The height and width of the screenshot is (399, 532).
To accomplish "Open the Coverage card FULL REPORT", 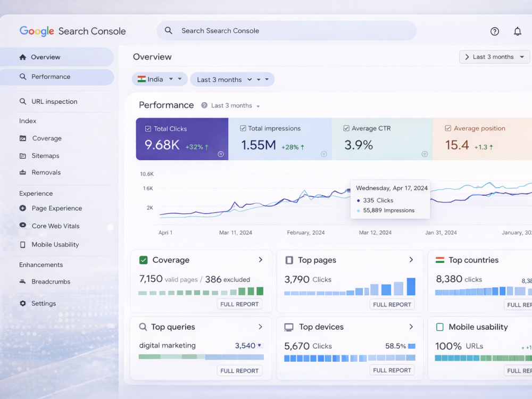I will tap(239, 304).
